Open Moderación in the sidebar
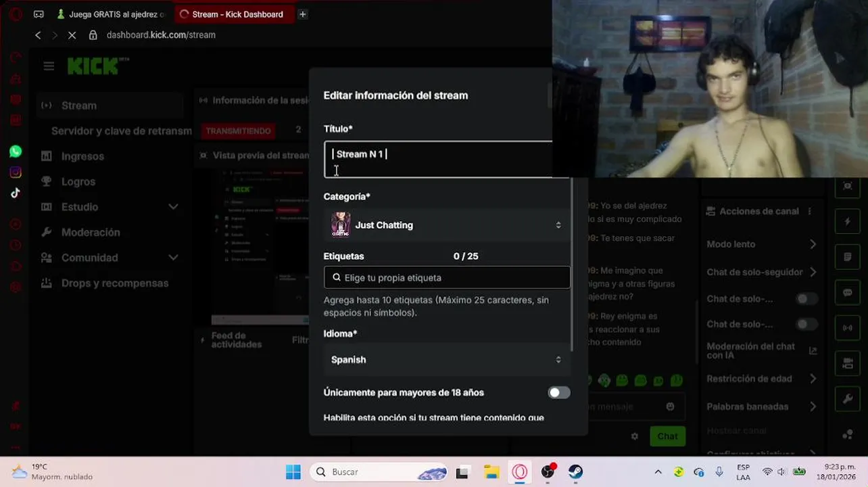The width and height of the screenshot is (868, 487). click(x=91, y=232)
